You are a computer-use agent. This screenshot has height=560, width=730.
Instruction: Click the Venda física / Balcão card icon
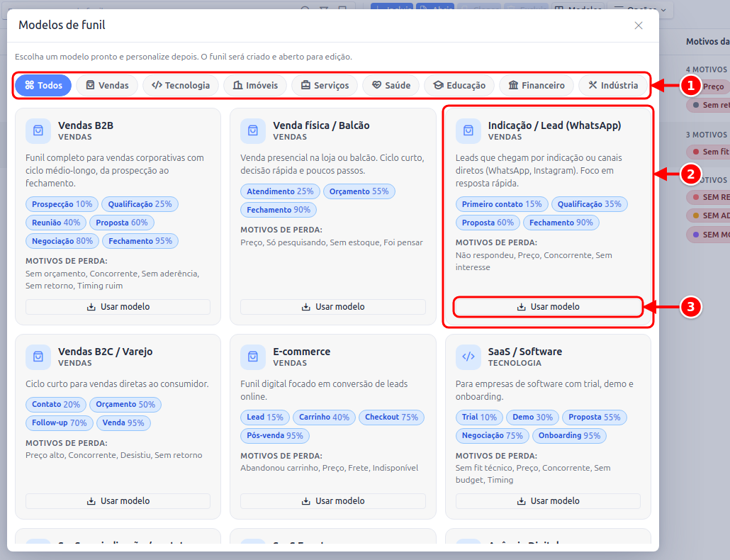point(253,131)
